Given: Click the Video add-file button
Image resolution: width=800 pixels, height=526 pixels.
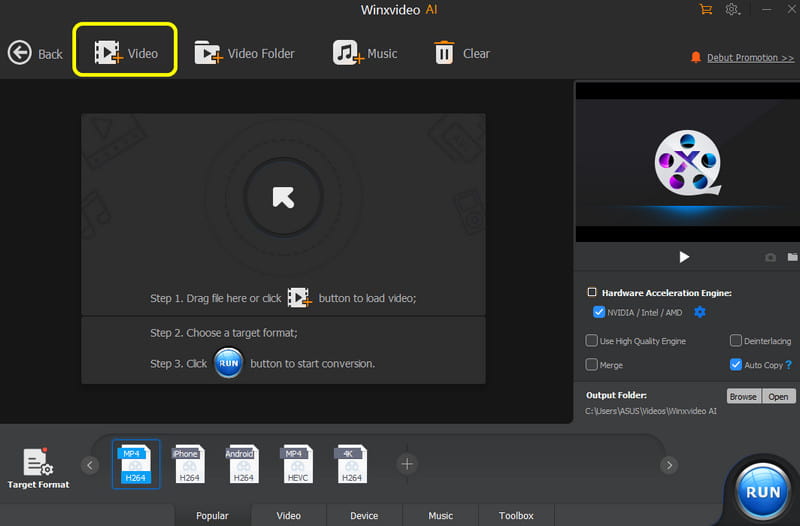Looking at the screenshot, I should tap(126, 53).
